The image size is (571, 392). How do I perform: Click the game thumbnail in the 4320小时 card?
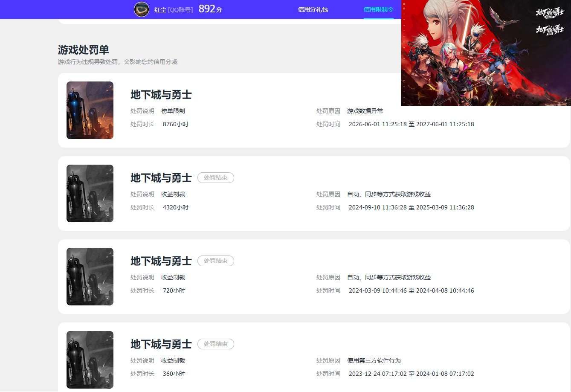(x=90, y=193)
